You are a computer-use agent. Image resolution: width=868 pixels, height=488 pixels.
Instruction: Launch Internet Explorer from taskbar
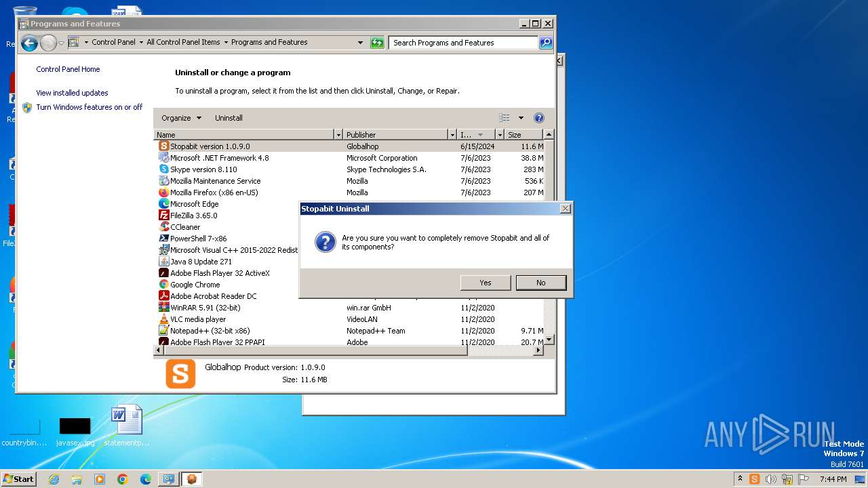[x=54, y=479]
